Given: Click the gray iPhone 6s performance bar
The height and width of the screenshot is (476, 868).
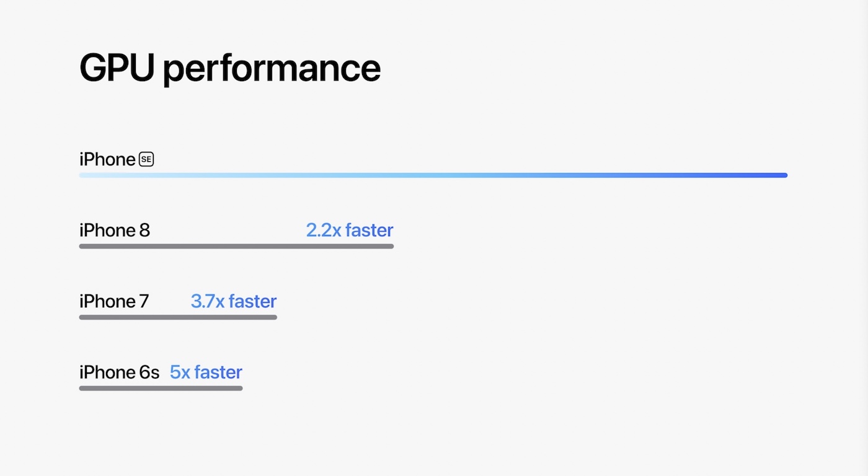Looking at the screenshot, I should (161, 388).
